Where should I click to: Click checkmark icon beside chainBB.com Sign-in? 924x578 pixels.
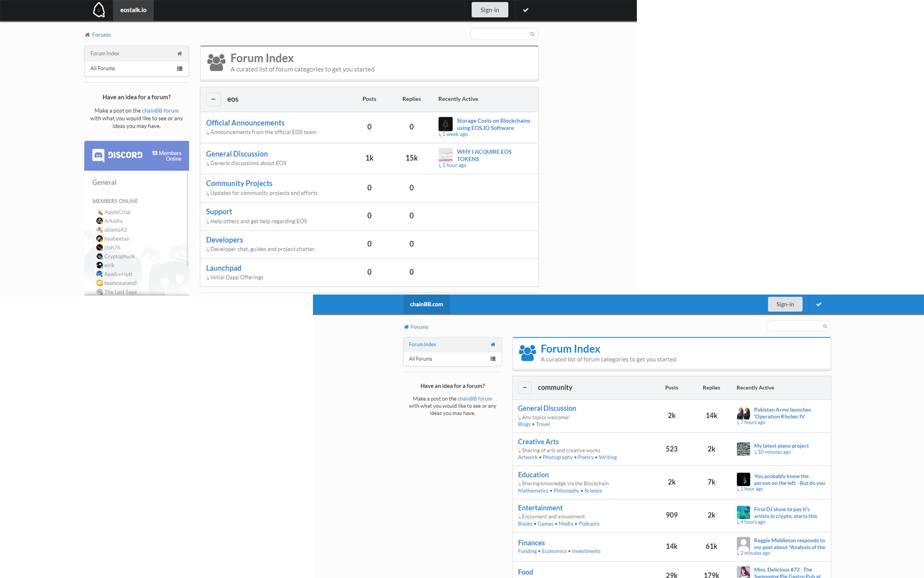point(818,304)
